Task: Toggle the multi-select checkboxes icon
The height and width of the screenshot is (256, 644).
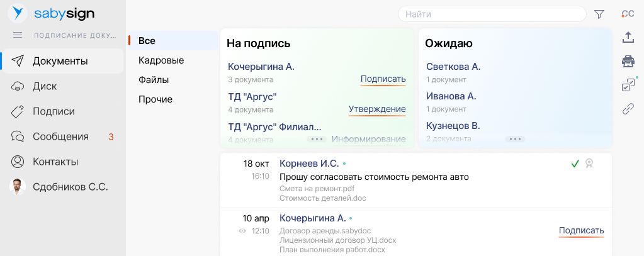Action: [x=628, y=85]
